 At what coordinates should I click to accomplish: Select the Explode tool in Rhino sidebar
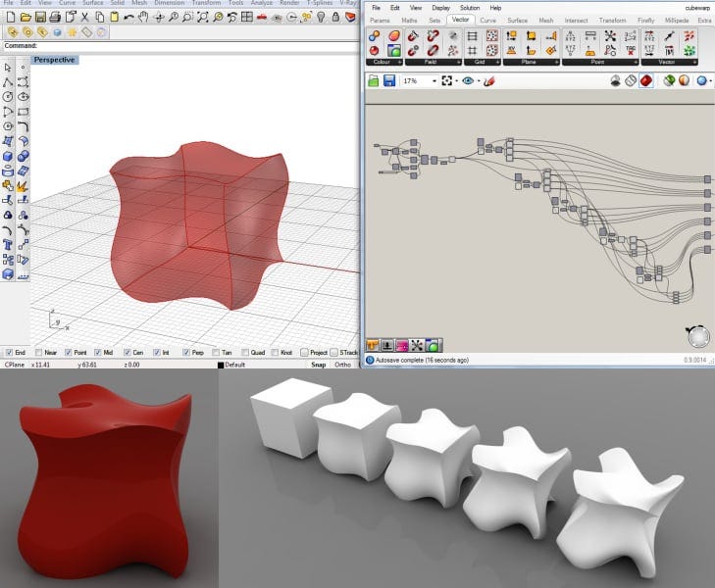23,186
